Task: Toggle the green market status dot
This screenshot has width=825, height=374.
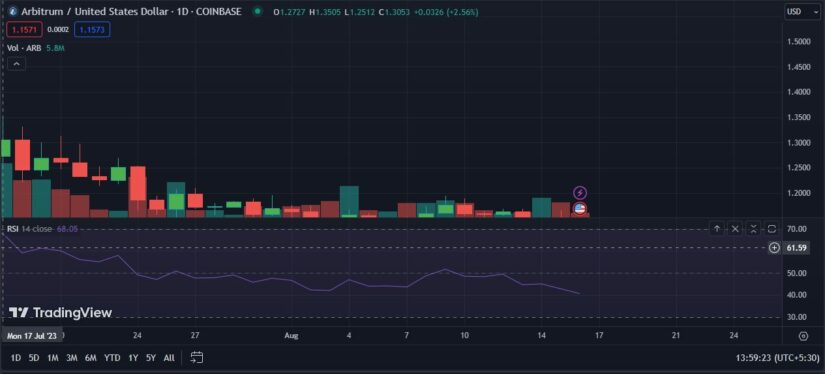Action: pyautogui.click(x=257, y=11)
